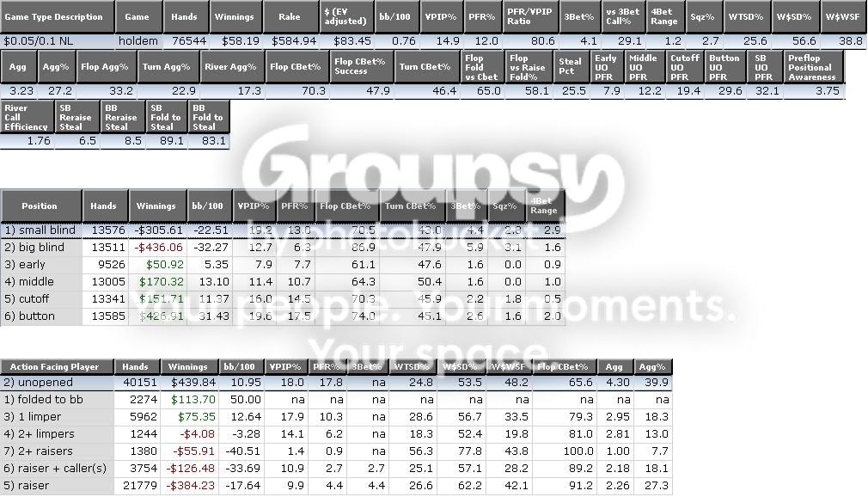Image resolution: width=868 pixels, height=497 pixels.
Task: Click the Sqz% header in top table
Action: tap(703, 16)
